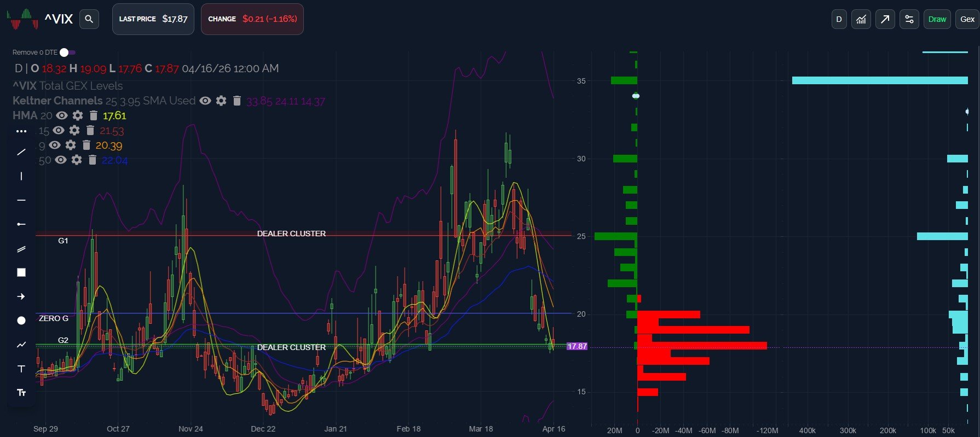Open the D timeframe selector
The height and width of the screenshot is (437, 980).
(x=839, y=19)
